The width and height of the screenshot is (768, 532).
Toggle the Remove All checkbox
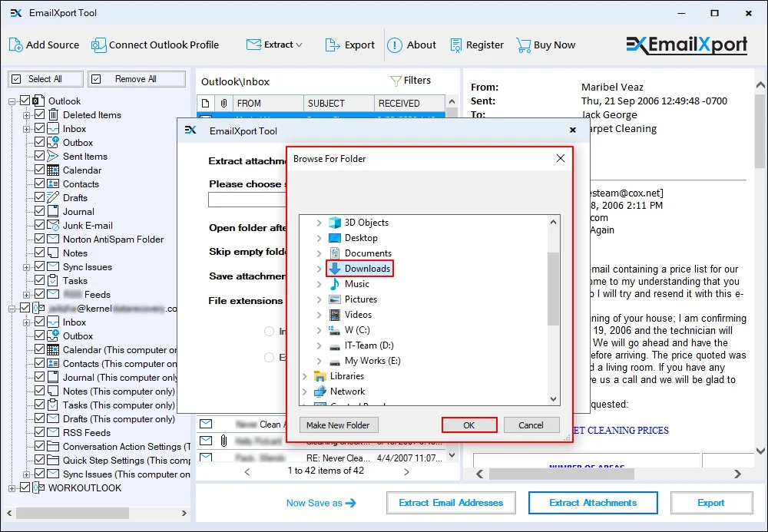(x=97, y=79)
